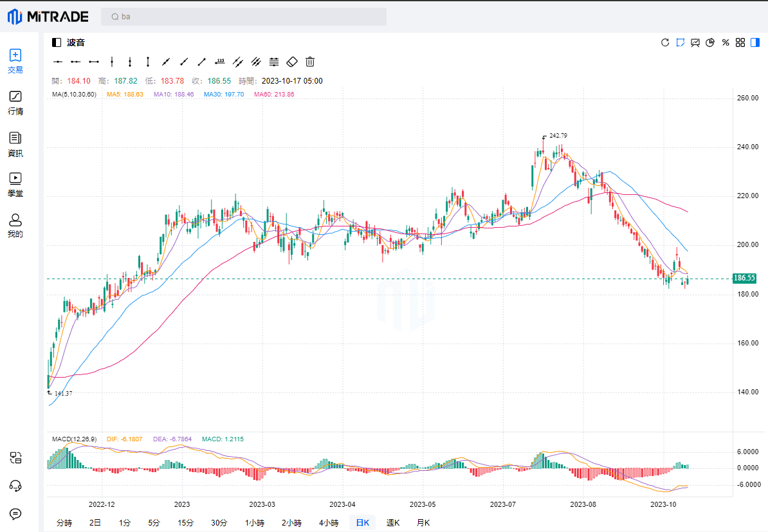Open the pie chart icon
The height and width of the screenshot is (532, 768).
(710, 42)
